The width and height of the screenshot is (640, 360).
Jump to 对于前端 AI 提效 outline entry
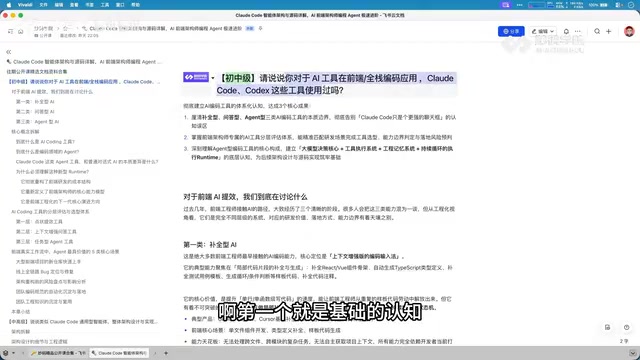52,91
